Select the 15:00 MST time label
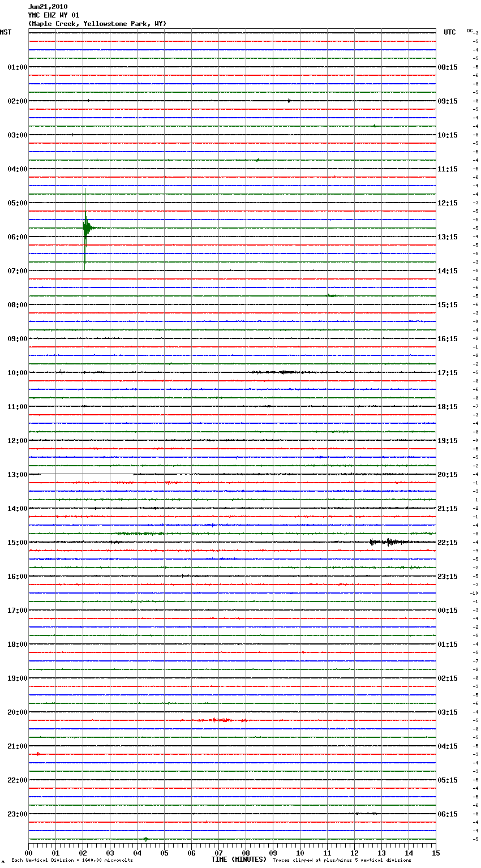Screen dimensions: 481x868 coord(17,543)
